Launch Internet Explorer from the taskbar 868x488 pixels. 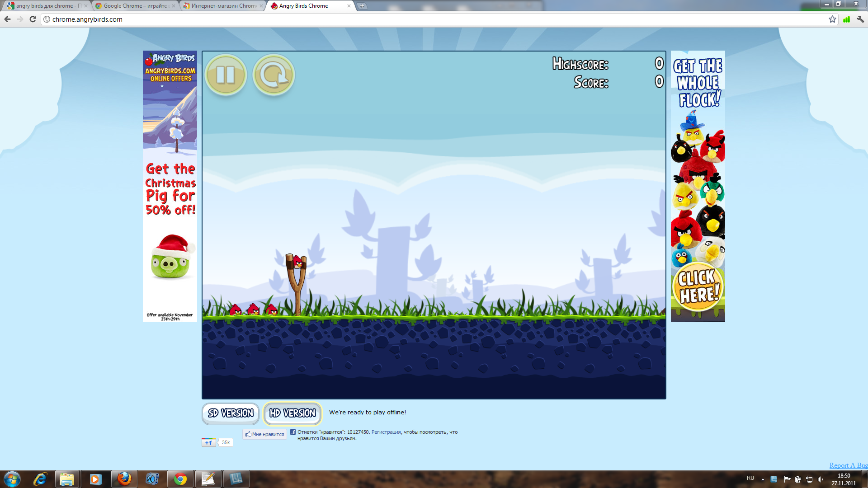[40, 479]
